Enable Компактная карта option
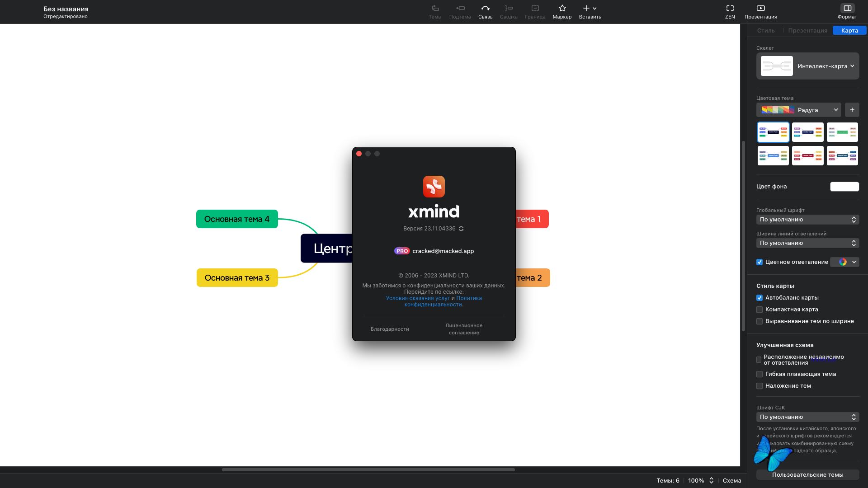This screenshot has width=868, height=488. (759, 310)
